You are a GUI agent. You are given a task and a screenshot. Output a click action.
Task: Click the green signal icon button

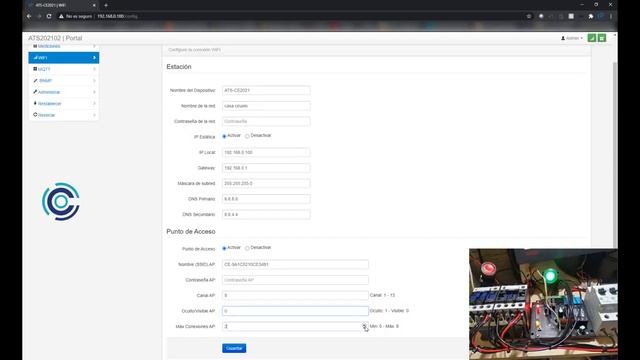click(x=592, y=38)
